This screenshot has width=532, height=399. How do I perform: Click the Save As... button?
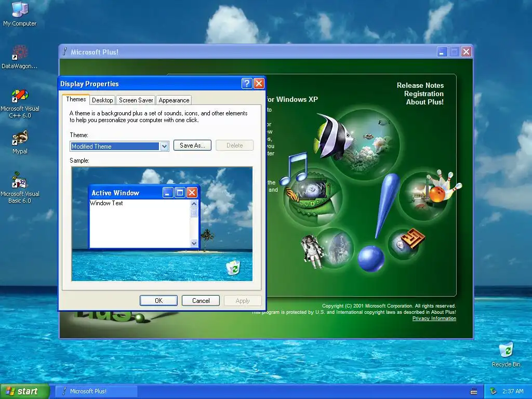pos(192,145)
